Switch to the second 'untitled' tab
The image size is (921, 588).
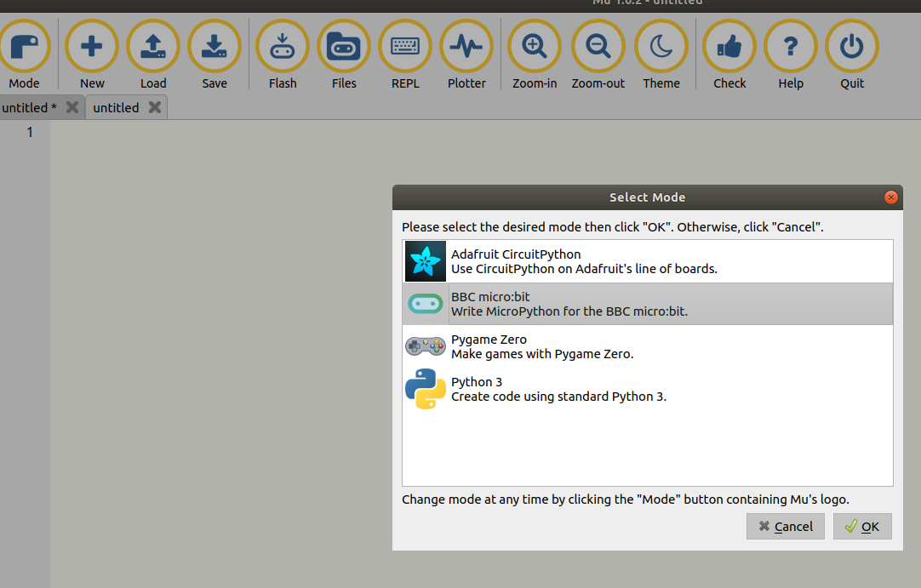pos(116,107)
